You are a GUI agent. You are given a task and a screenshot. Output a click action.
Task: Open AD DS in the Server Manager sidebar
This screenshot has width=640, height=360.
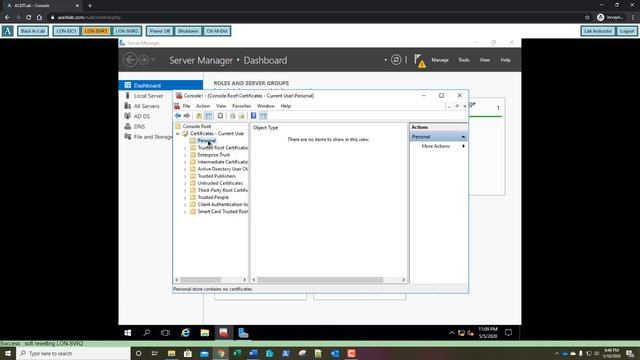tap(142, 116)
